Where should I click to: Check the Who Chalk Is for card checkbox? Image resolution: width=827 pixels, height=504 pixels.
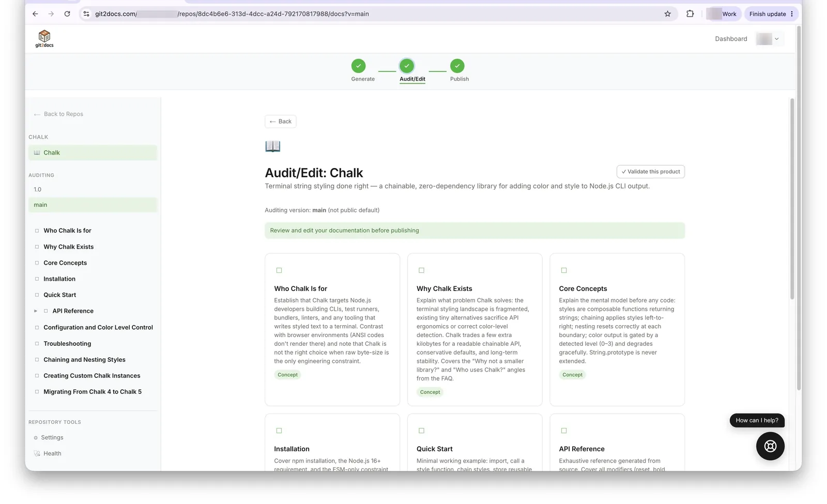(279, 270)
